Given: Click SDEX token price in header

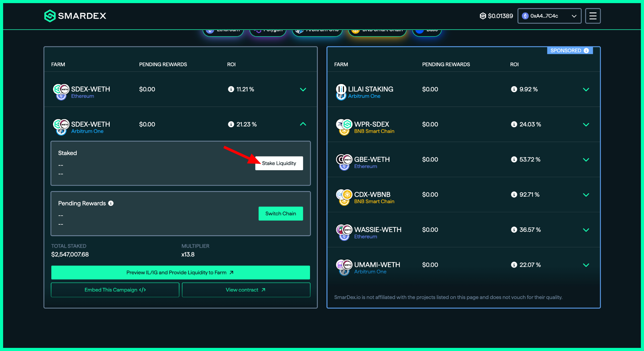Looking at the screenshot, I should coord(496,16).
